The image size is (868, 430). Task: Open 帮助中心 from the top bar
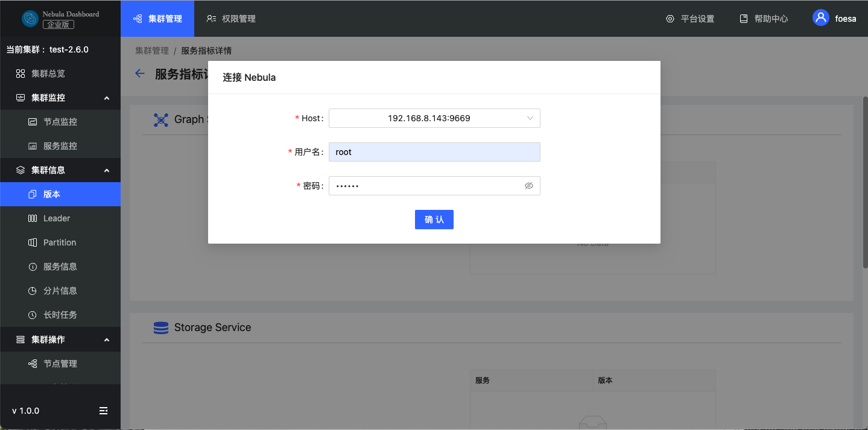764,19
